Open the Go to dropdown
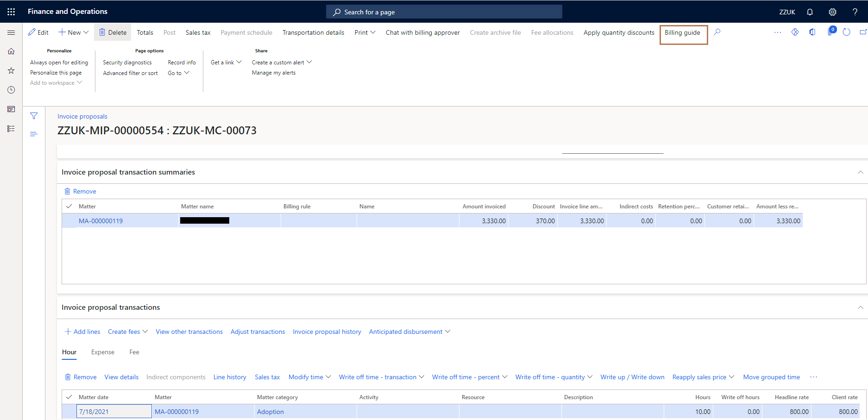 coord(178,73)
